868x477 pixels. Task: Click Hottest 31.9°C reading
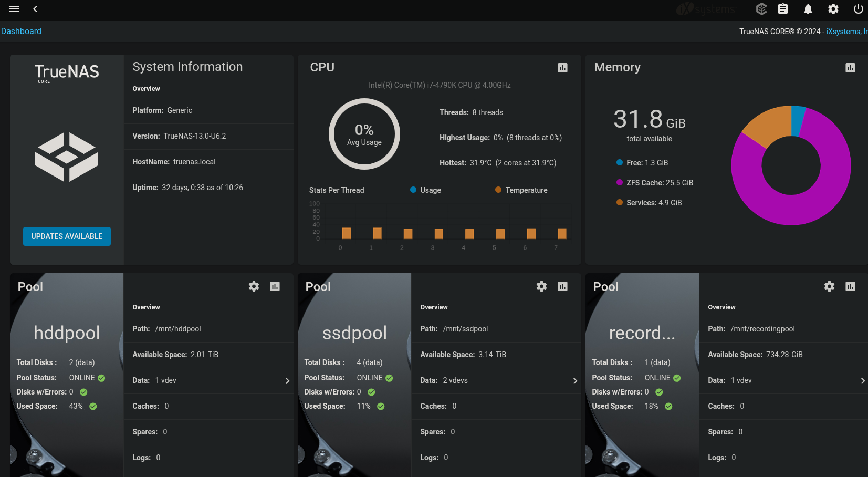coord(498,163)
